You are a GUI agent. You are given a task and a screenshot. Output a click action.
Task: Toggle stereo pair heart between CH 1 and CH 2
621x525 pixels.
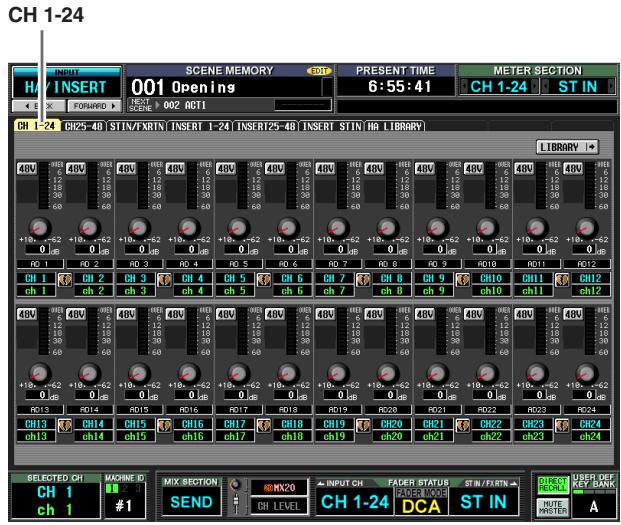pyautogui.click(x=65, y=280)
